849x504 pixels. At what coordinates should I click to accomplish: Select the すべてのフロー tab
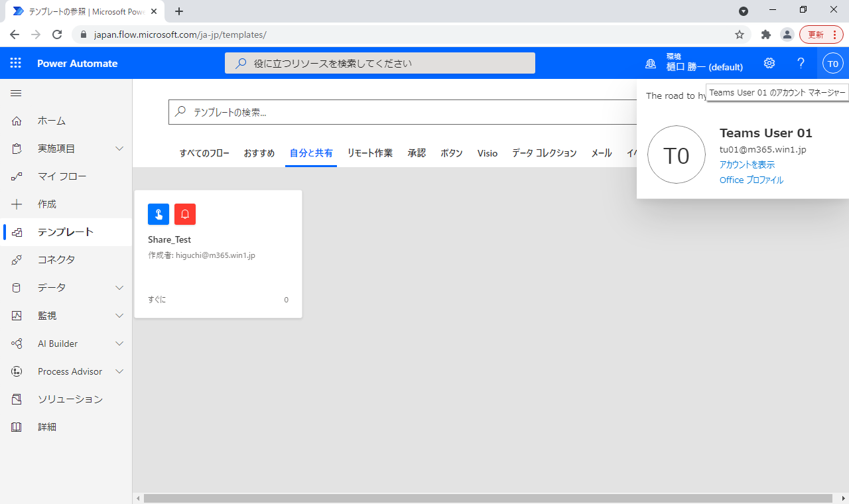[204, 153]
